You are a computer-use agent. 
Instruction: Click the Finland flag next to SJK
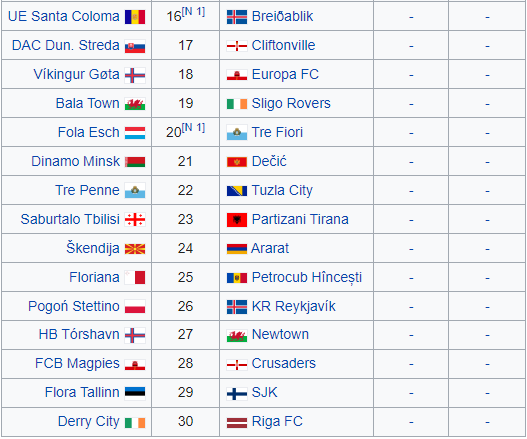coord(237,394)
